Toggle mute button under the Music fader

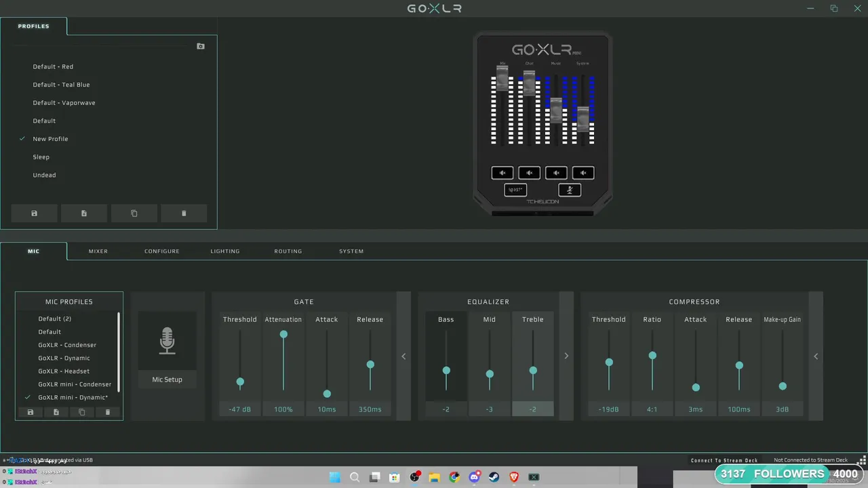click(556, 173)
